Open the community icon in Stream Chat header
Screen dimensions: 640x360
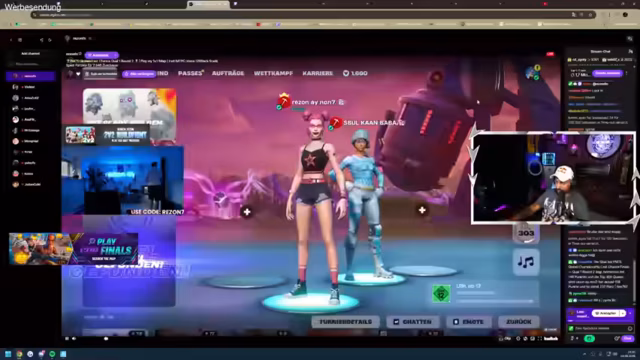(631, 51)
